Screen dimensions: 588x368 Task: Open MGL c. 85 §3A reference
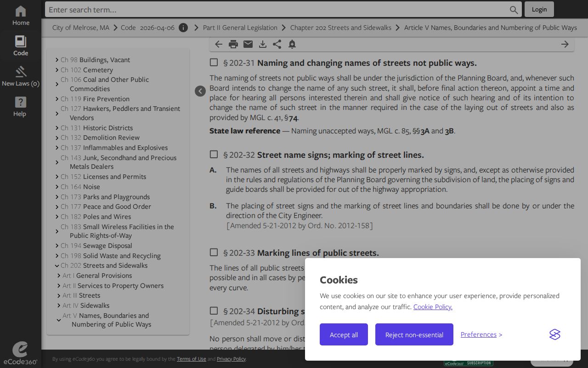click(x=425, y=131)
